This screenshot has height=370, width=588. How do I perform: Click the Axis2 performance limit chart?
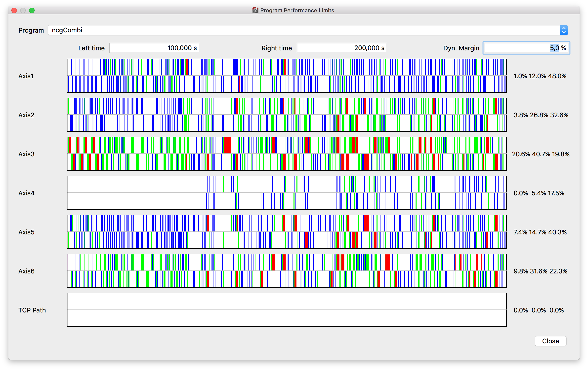[x=287, y=115]
